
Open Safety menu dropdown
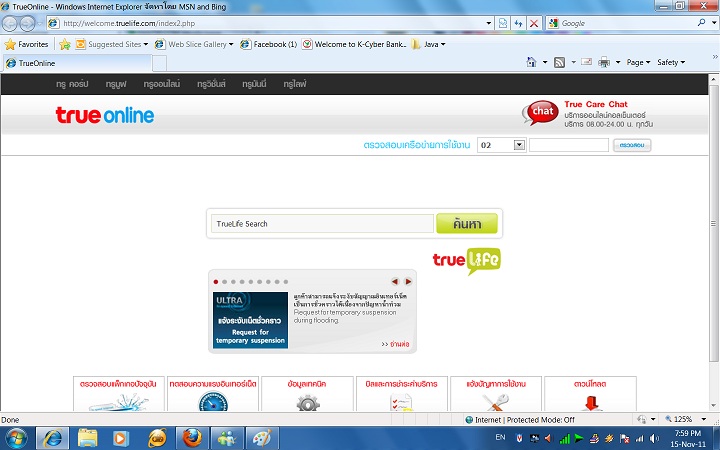(671, 62)
